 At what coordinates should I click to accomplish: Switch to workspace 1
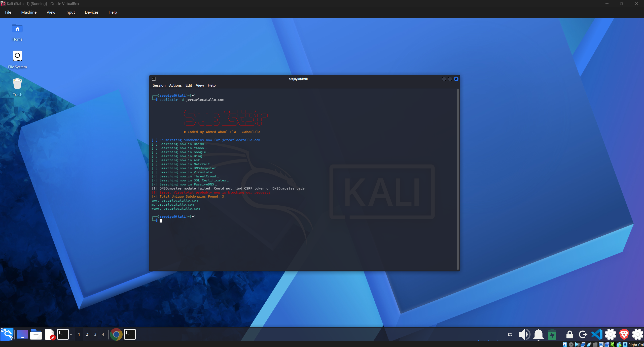79,334
